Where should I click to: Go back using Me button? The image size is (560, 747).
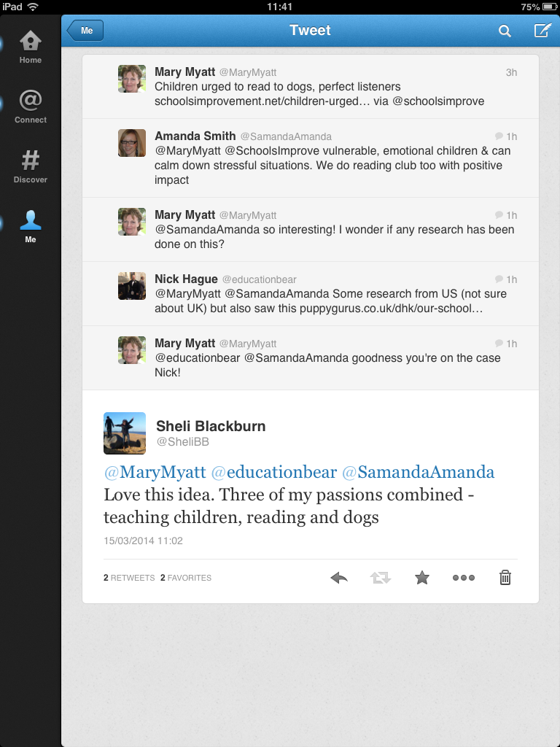point(86,31)
